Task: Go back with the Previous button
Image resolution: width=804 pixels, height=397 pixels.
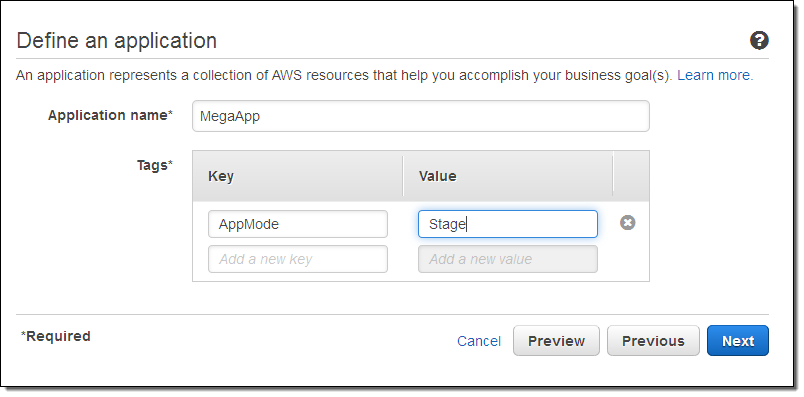Action: 653,341
